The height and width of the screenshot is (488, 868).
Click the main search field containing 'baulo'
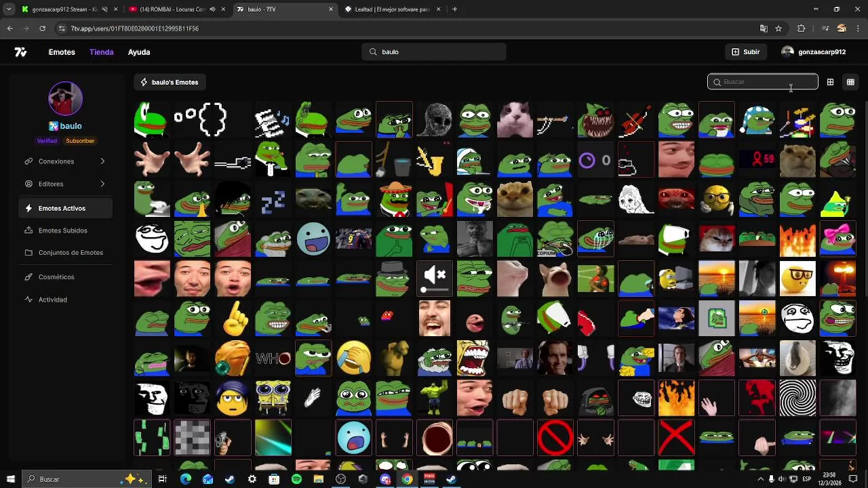434,52
